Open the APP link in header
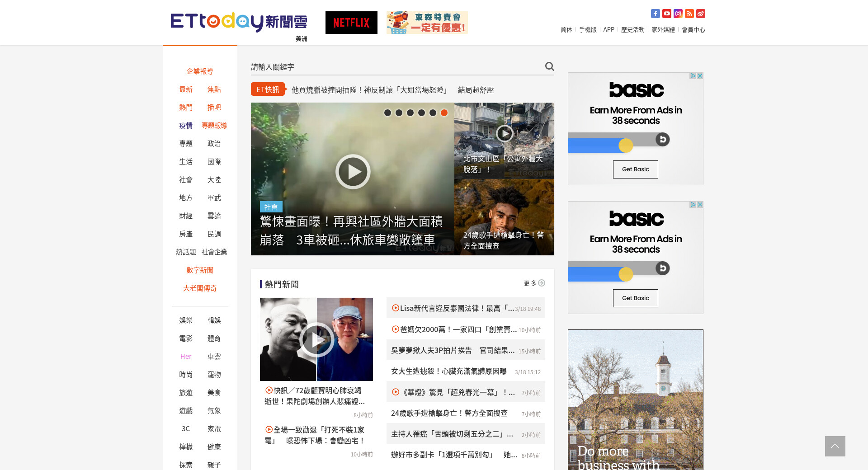This screenshot has width=868, height=470. tap(609, 30)
